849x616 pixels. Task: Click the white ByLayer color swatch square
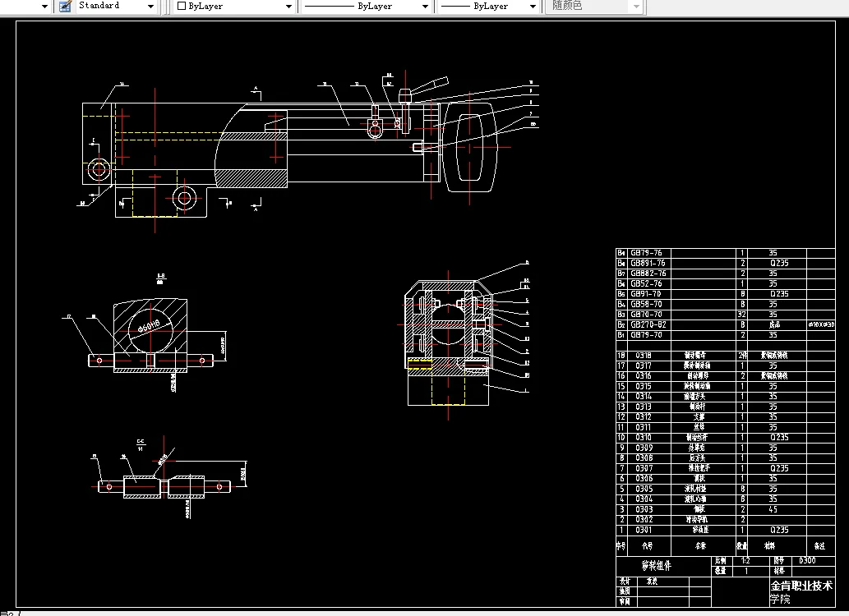tap(182, 6)
